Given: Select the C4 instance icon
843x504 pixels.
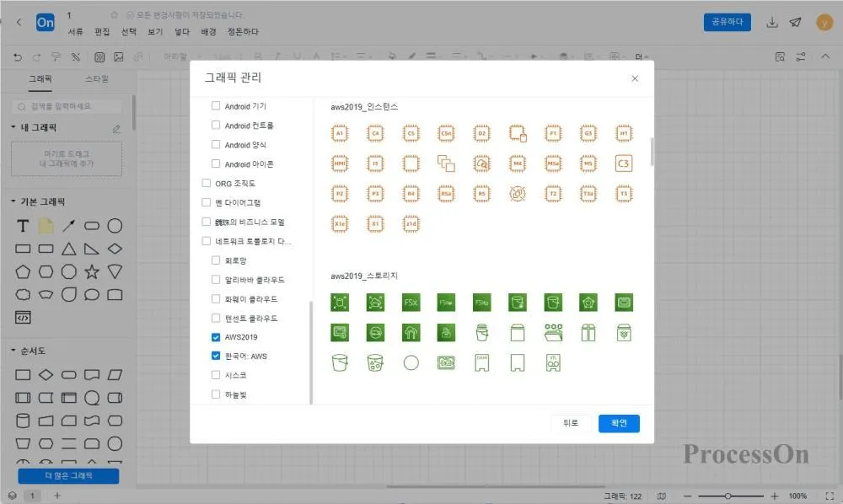Looking at the screenshot, I should [x=375, y=133].
